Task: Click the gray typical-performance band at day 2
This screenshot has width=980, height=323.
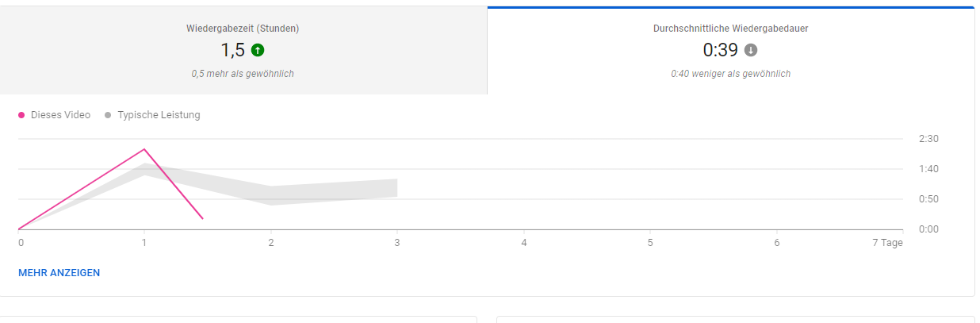Action: [271, 195]
